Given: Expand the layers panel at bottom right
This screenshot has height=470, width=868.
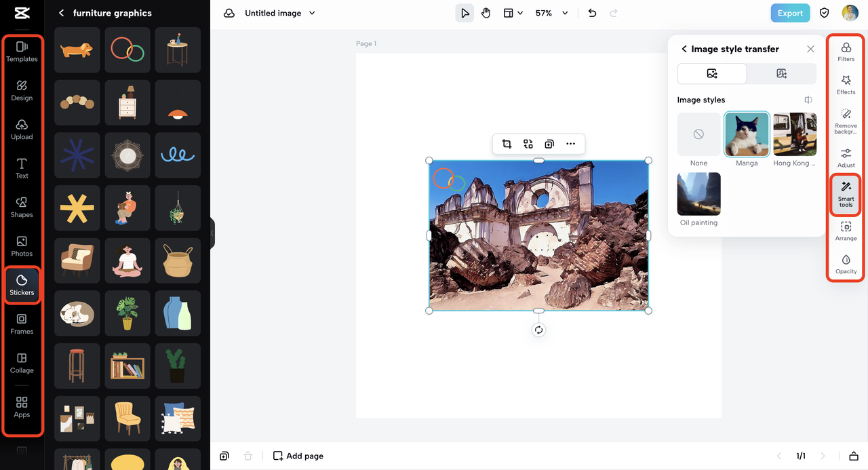Looking at the screenshot, I should 854,456.
